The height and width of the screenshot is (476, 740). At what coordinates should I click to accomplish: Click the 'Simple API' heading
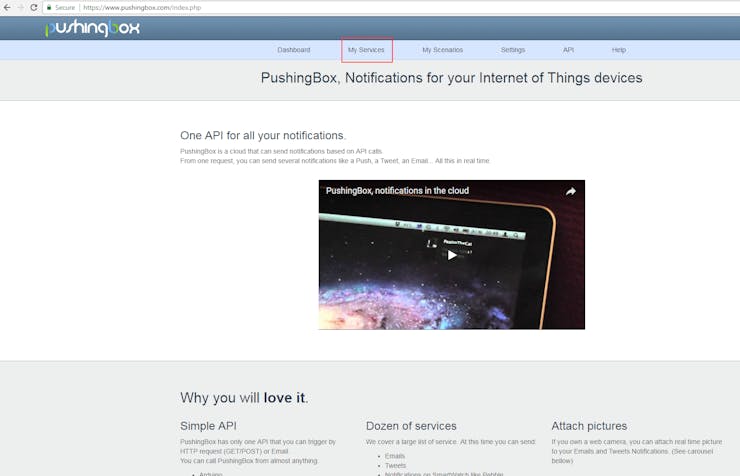[208, 426]
